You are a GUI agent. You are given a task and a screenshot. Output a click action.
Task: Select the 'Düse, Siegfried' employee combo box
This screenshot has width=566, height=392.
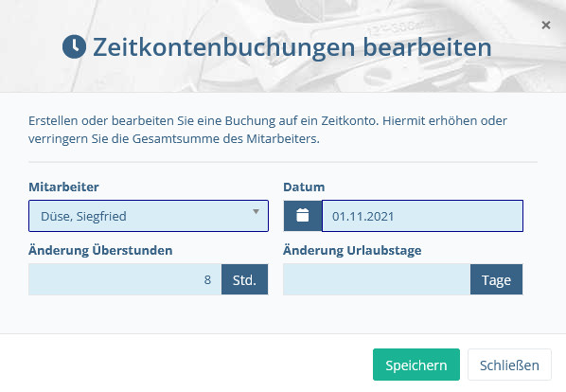tap(149, 216)
